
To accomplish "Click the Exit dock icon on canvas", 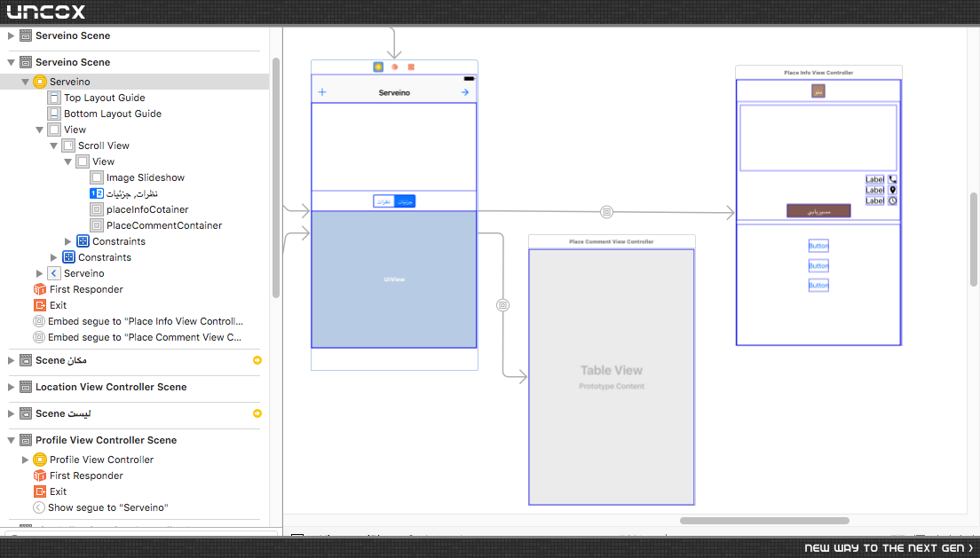I will click(x=411, y=67).
